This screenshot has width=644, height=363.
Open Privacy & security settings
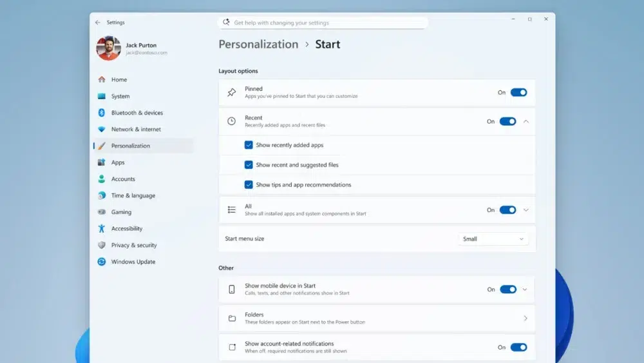pyautogui.click(x=144, y=245)
